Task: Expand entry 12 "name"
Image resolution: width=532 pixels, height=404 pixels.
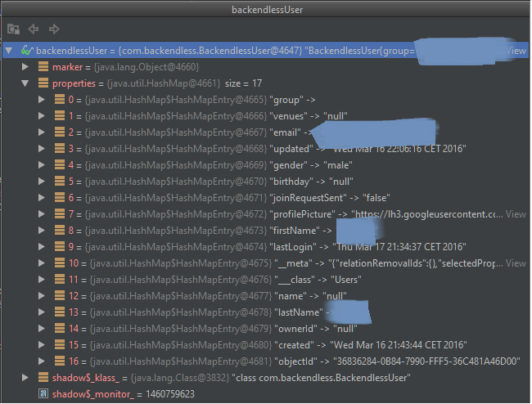Action: click(42, 296)
